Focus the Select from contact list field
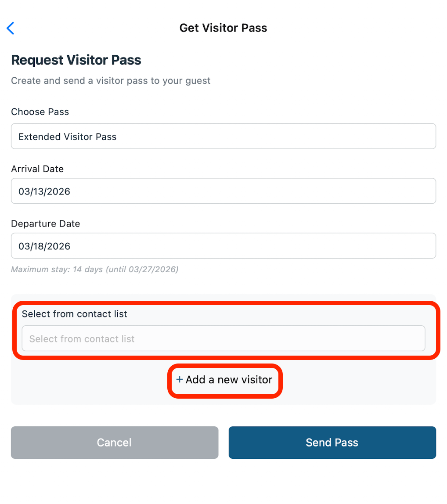The image size is (447, 504). pos(223,338)
